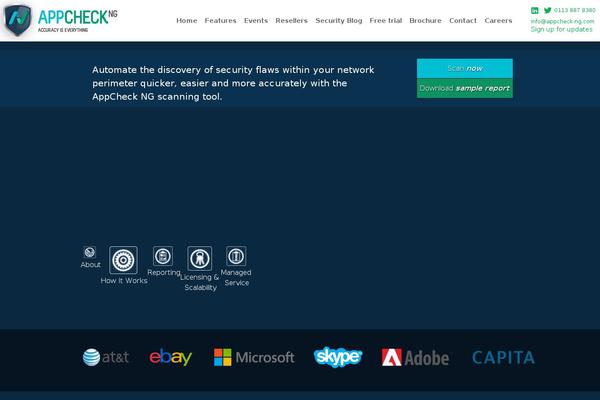Image resolution: width=600 pixels, height=400 pixels.
Task: Go to the Home menu item
Action: pyautogui.click(x=187, y=21)
